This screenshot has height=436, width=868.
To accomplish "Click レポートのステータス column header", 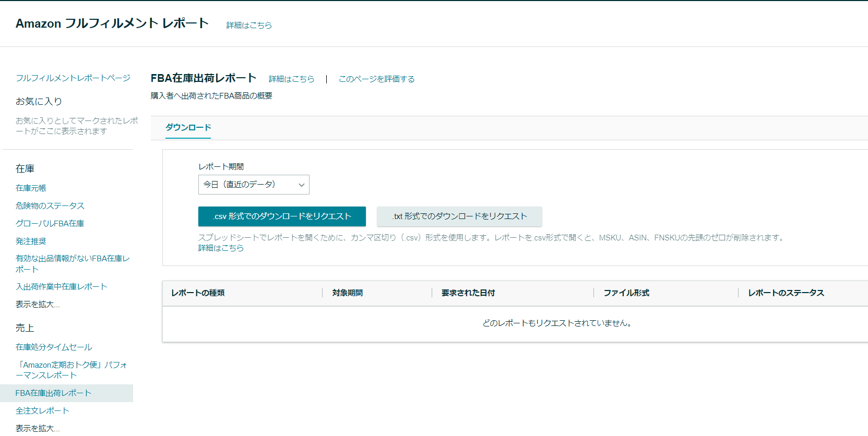I will 786,293.
